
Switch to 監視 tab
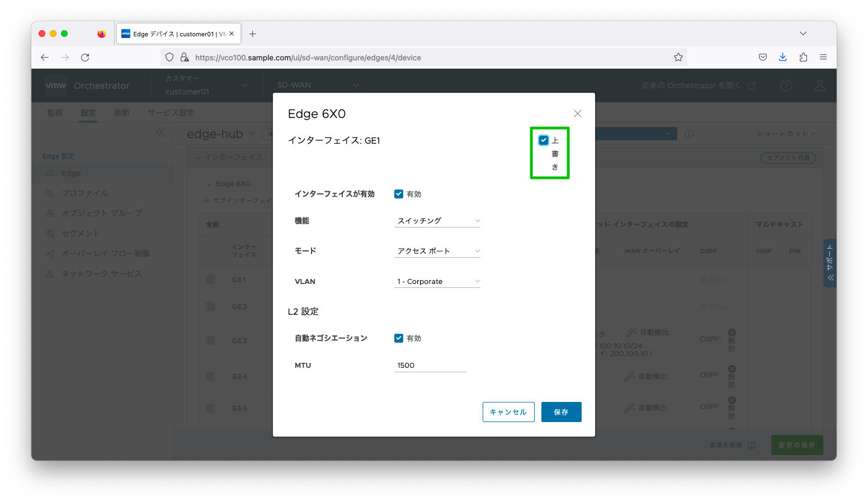tap(55, 113)
